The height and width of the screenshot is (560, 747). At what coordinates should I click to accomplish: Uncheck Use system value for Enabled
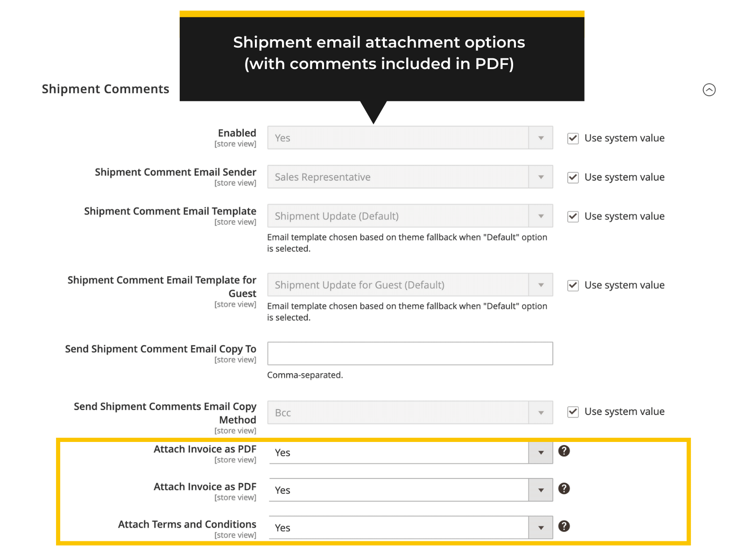(572, 138)
